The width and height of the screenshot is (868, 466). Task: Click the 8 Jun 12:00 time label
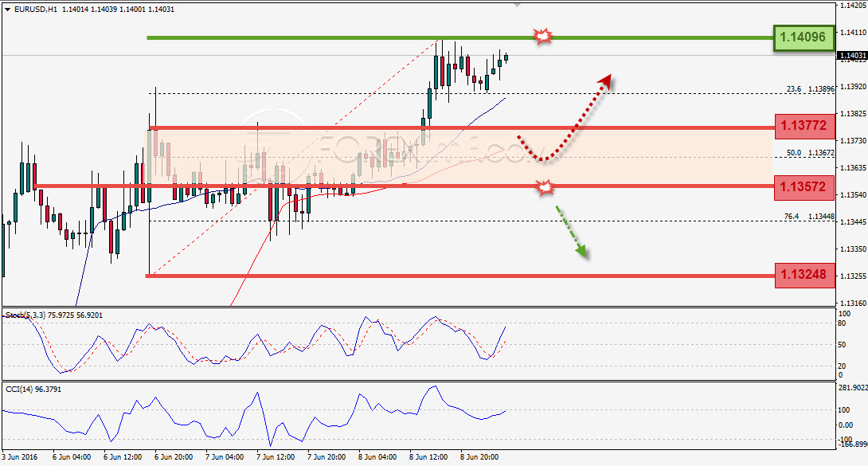428,457
